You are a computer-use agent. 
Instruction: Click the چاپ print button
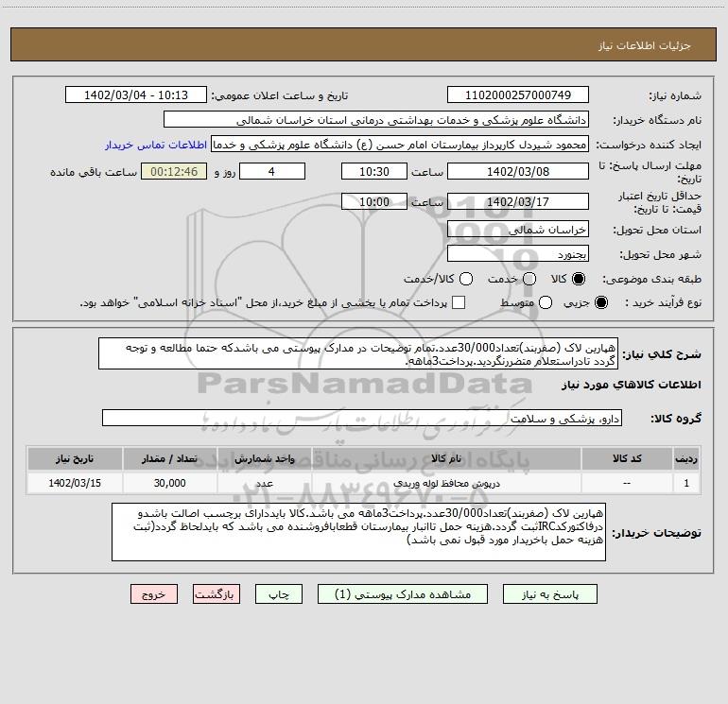click(x=279, y=594)
